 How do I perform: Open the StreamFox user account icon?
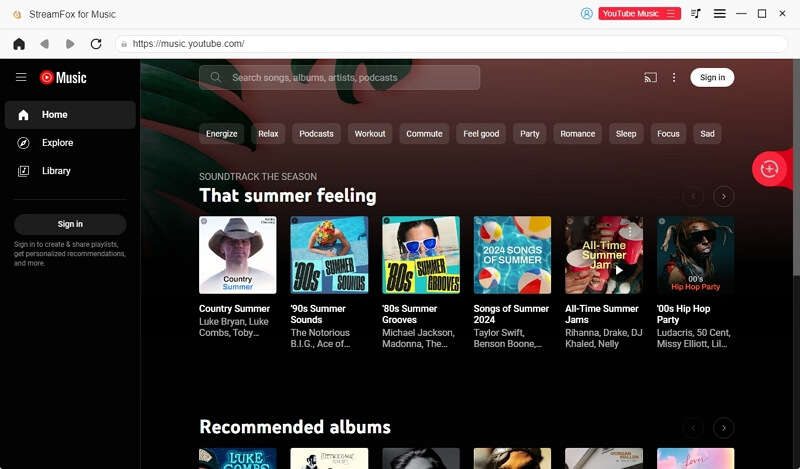586,14
